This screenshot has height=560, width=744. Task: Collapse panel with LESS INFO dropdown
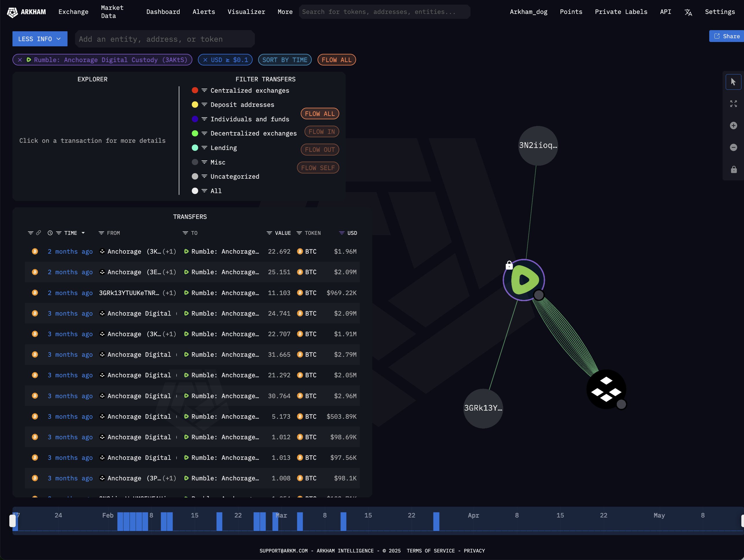point(40,39)
